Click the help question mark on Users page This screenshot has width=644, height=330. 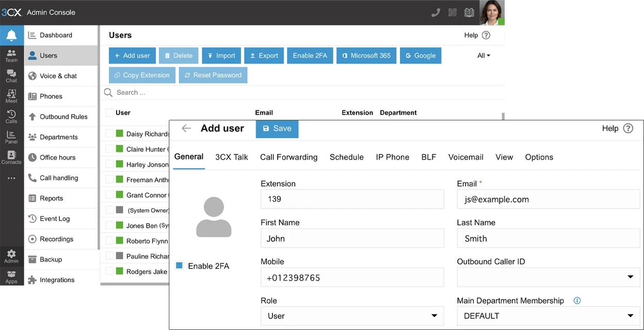pos(486,35)
